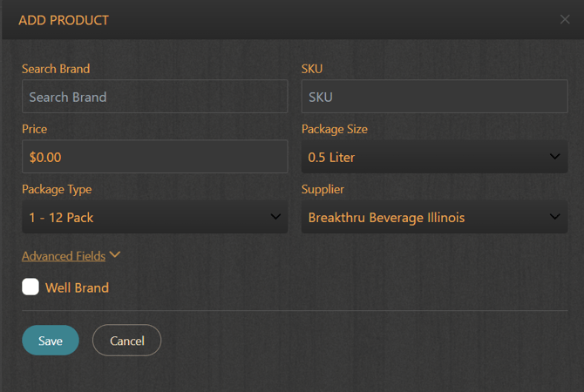Close the Add Product dialog
Viewport: 584px width, 392px height.
(x=565, y=19)
